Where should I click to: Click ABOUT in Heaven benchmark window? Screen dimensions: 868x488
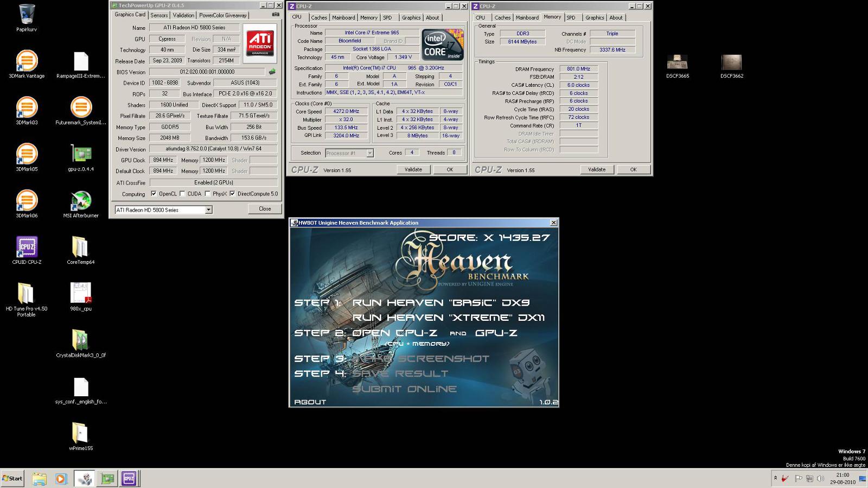click(x=310, y=402)
